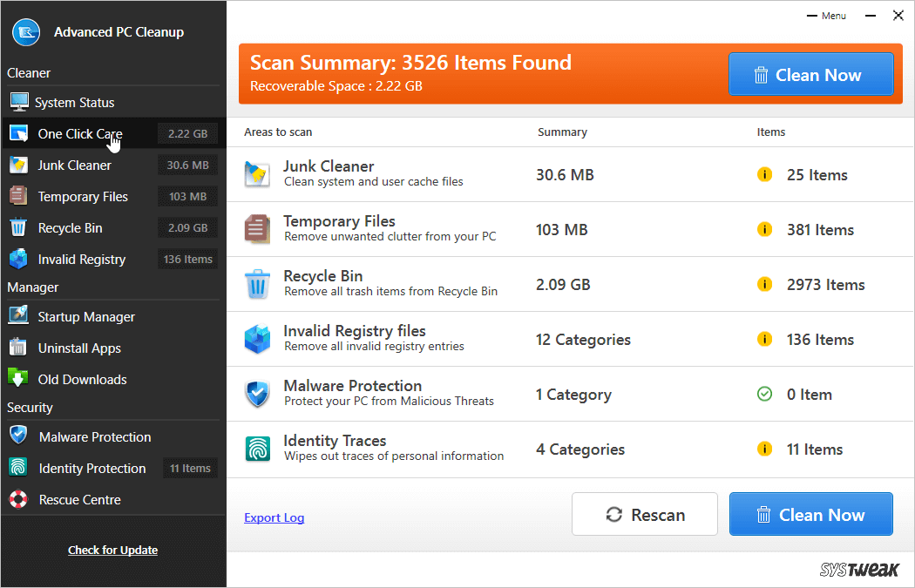Viewport: 915px width, 588px height.
Task: Select the Malware Protection shield icon
Action: [17, 436]
